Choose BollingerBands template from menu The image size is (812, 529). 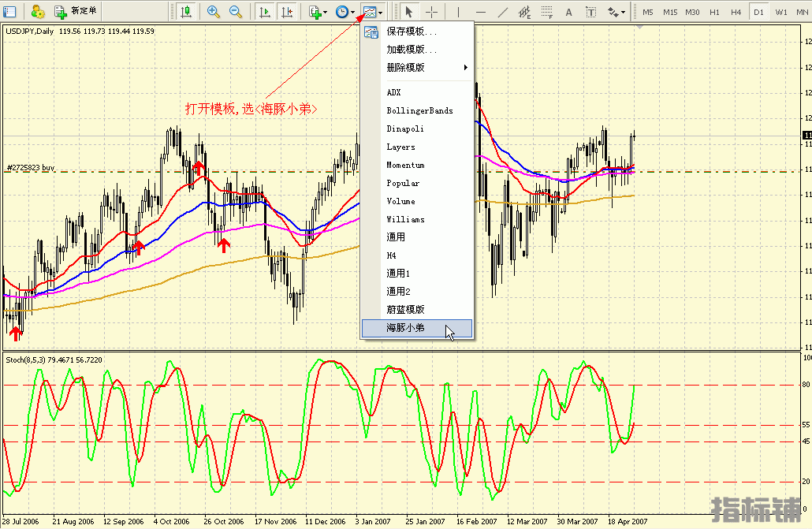pyautogui.click(x=419, y=110)
